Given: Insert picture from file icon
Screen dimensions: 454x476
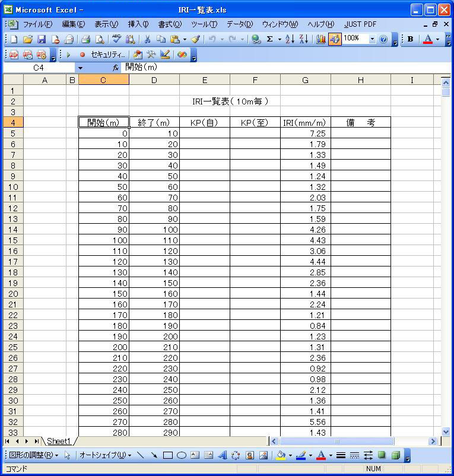Looking at the screenshot, I should tap(263, 455).
